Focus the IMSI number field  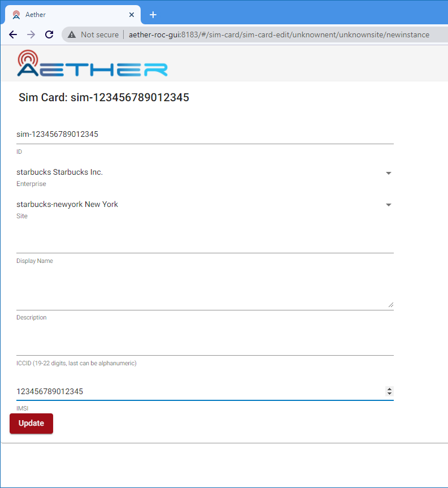198,391
